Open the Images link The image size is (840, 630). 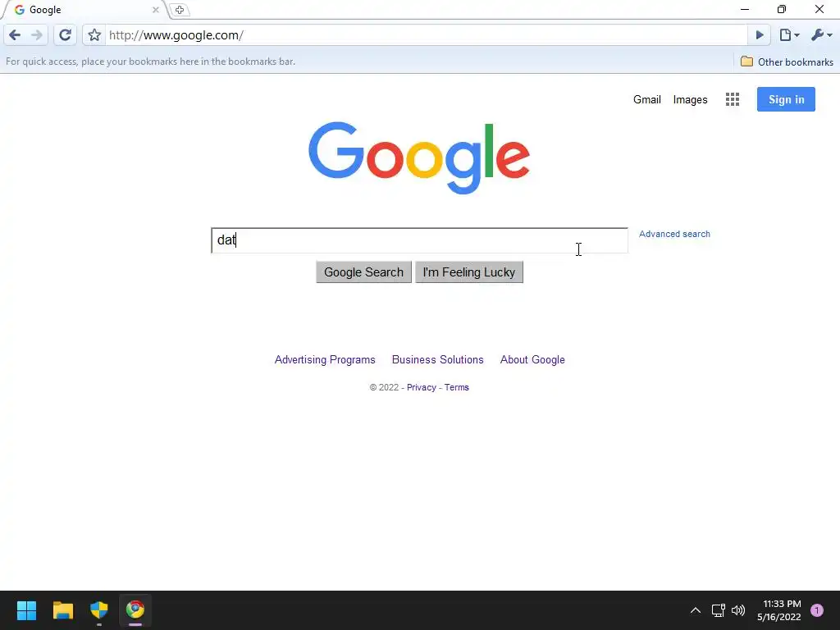690,99
